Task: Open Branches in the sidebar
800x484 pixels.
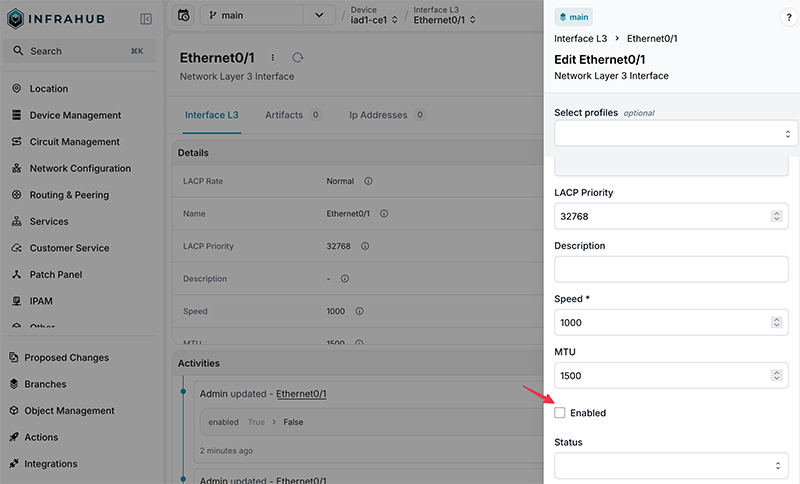Action: pos(45,384)
